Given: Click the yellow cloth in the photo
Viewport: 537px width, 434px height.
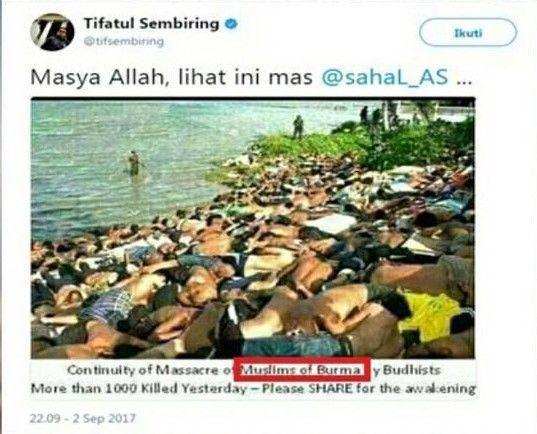Looking at the screenshot, I should (432, 316).
